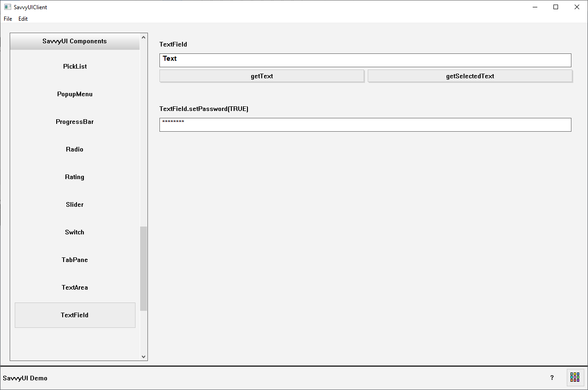The image size is (588, 390).
Task: Open the TabPane component demo
Action: (x=75, y=260)
